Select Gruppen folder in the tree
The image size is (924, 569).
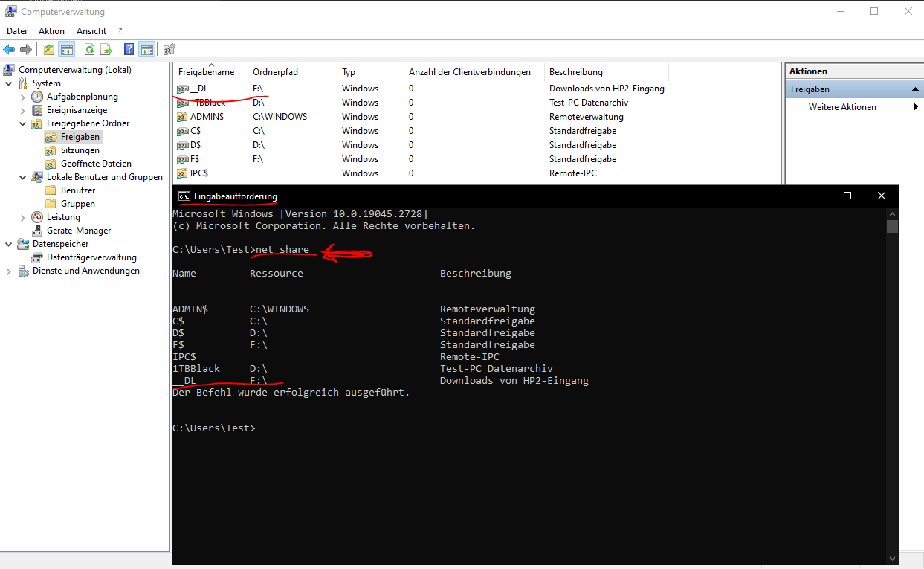coord(78,204)
